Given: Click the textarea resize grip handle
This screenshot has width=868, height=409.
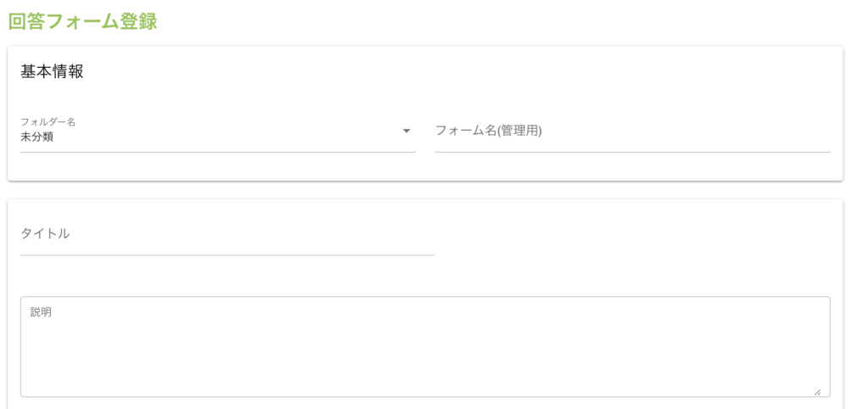Looking at the screenshot, I should click(x=817, y=391).
